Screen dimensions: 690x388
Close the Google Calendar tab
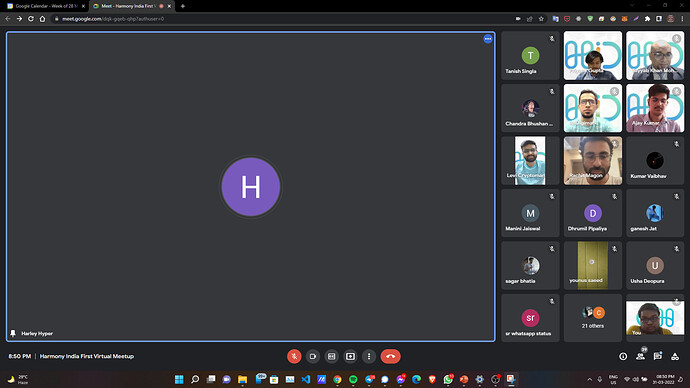pyautogui.click(x=83, y=6)
